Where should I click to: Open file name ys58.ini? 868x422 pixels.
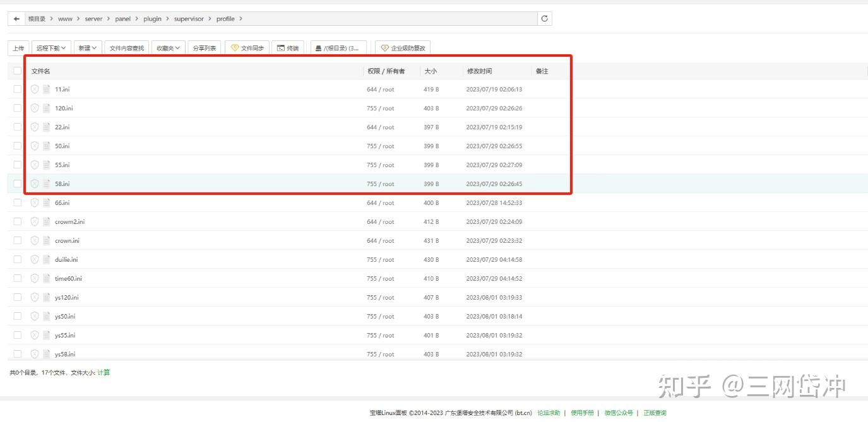pyautogui.click(x=65, y=355)
